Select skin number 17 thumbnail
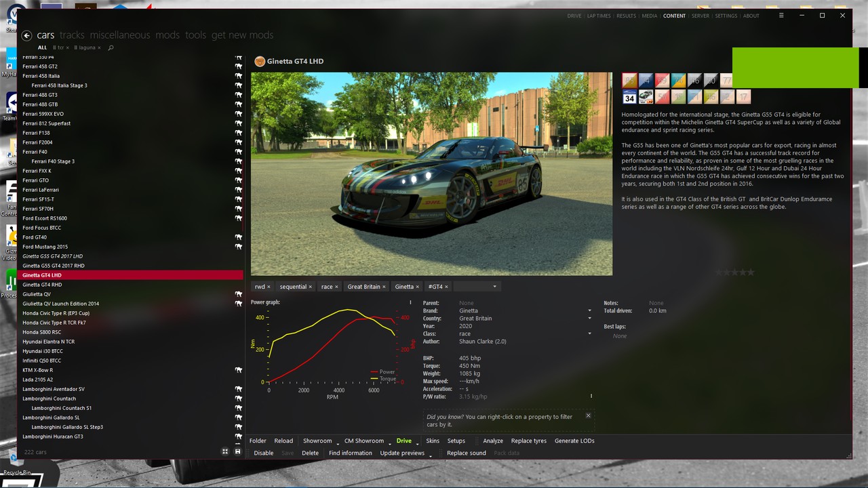This screenshot has height=488, width=868. pos(743,97)
